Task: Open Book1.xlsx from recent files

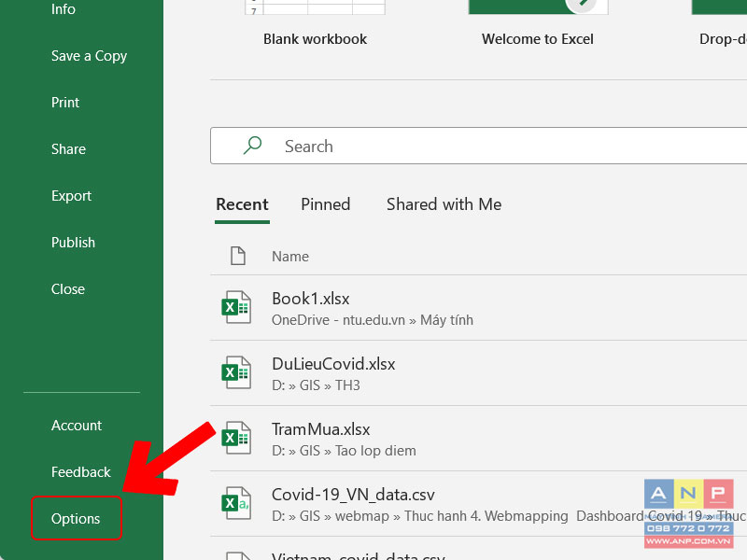Action: click(x=311, y=299)
